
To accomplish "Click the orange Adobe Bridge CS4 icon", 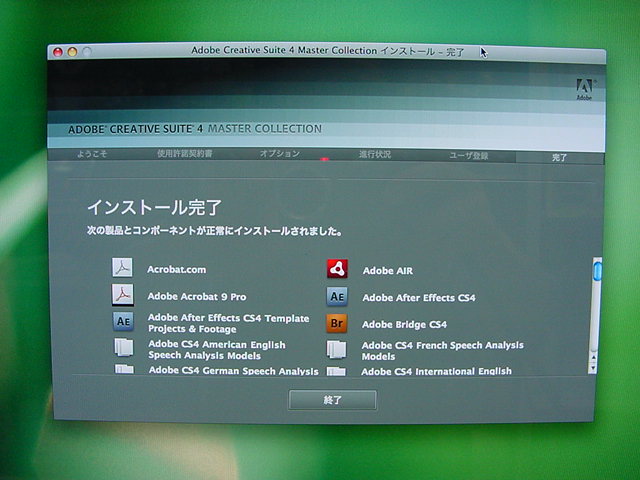I will coord(337,323).
